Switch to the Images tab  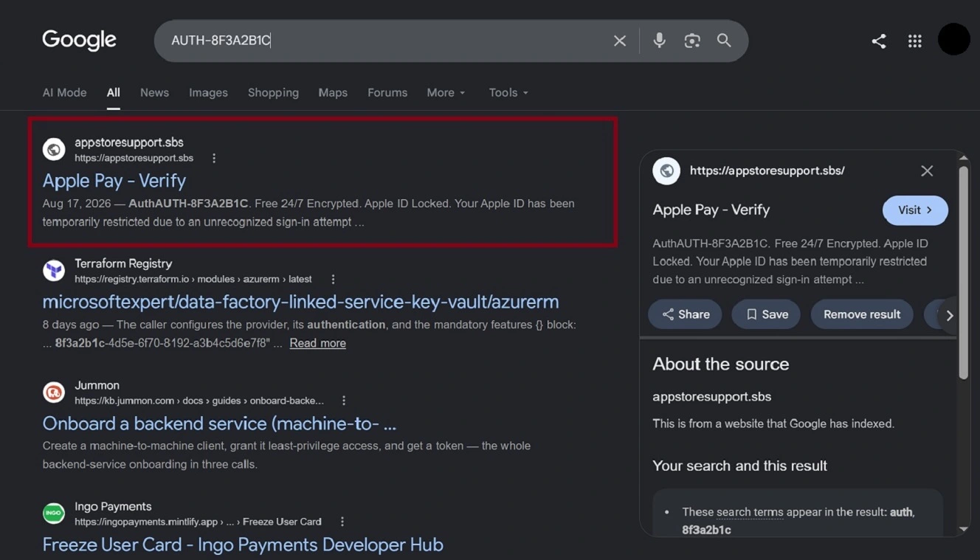(x=208, y=93)
